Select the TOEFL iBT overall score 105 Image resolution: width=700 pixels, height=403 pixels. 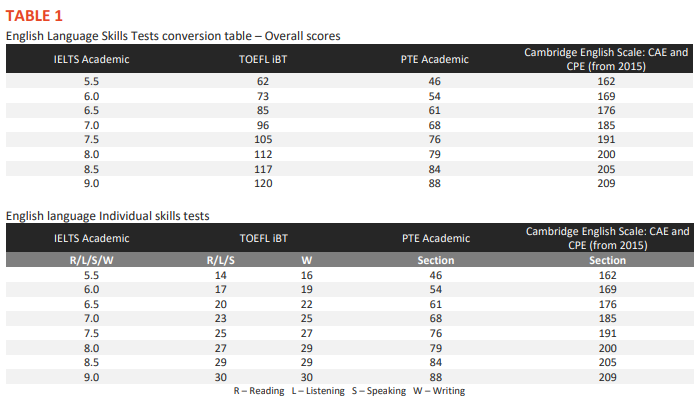[x=263, y=140]
